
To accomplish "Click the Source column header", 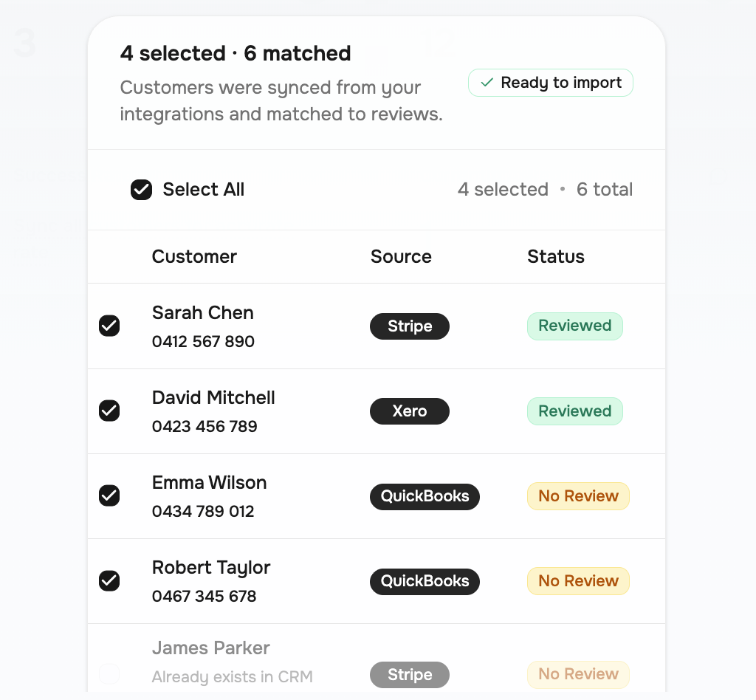I will (401, 256).
